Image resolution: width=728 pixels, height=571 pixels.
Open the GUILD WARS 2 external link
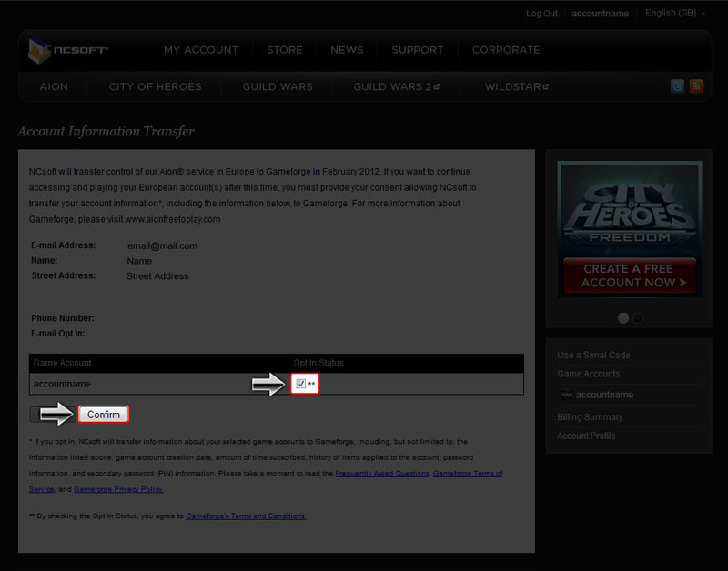point(397,86)
